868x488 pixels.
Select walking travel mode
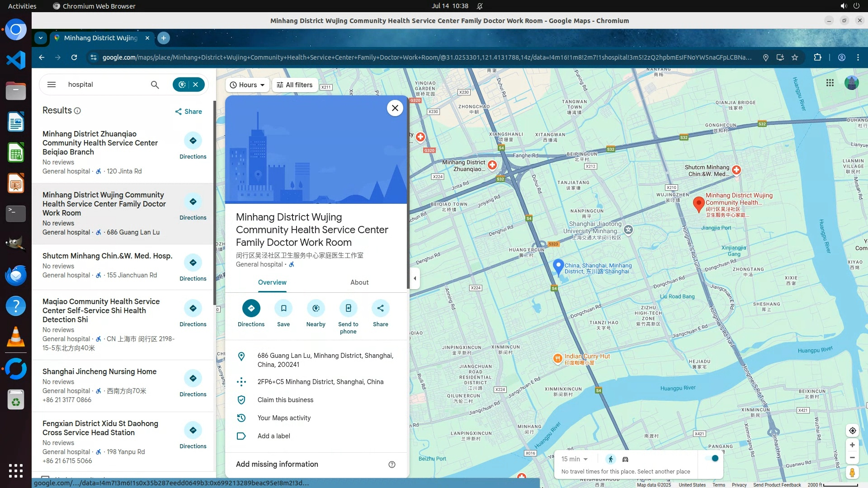(611, 459)
